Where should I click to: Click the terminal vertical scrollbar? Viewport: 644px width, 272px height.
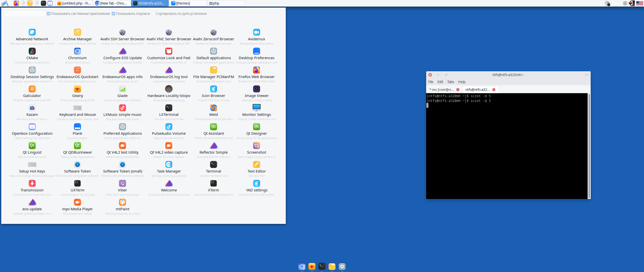pyautogui.click(x=589, y=146)
